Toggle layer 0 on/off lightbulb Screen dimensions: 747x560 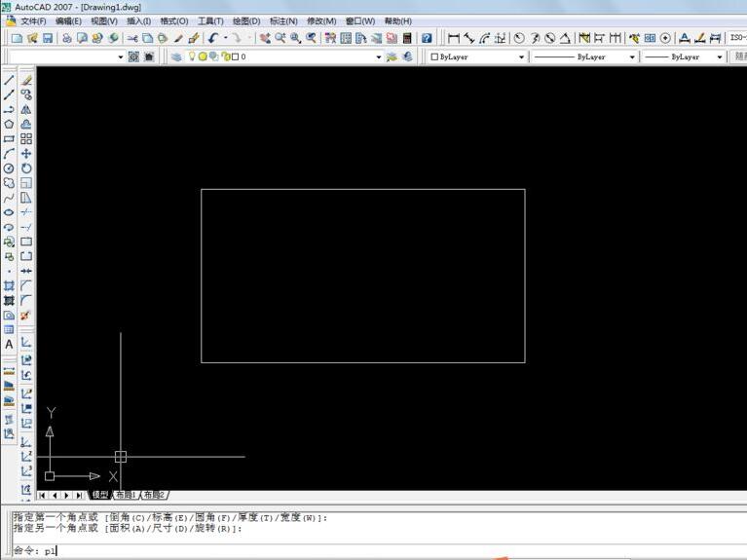click(192, 56)
